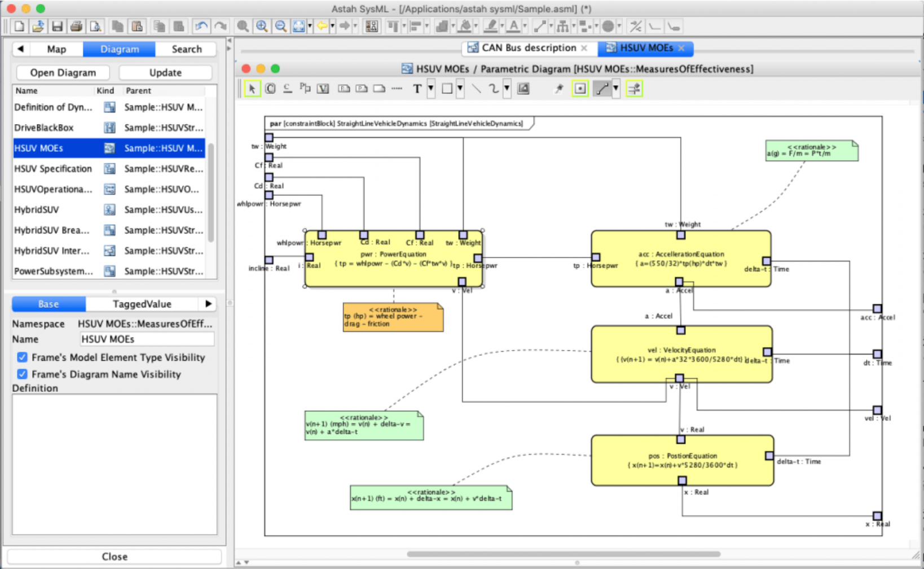
Task: Toggle Frame's Model Element Type Visibility checkbox
Action: click(x=23, y=357)
